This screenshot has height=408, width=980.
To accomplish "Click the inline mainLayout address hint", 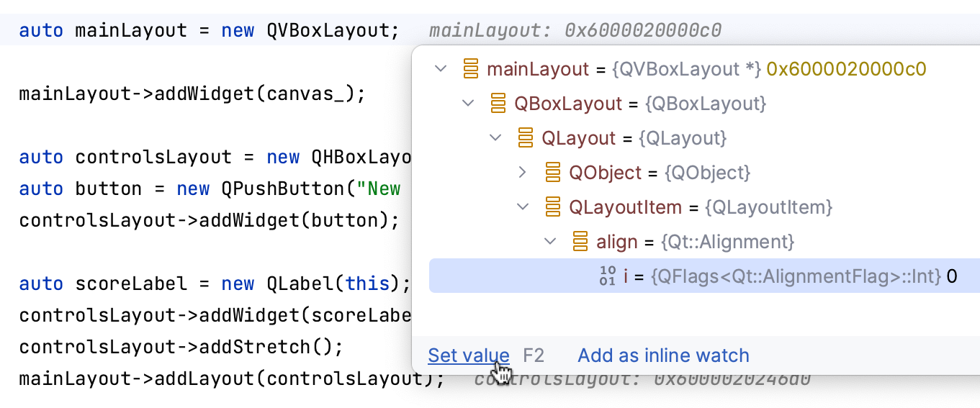I will point(575,30).
